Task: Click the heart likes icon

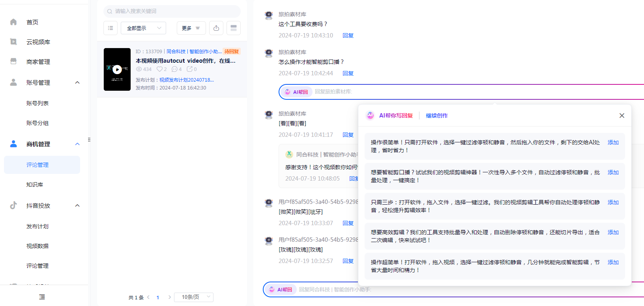Action: click(159, 69)
